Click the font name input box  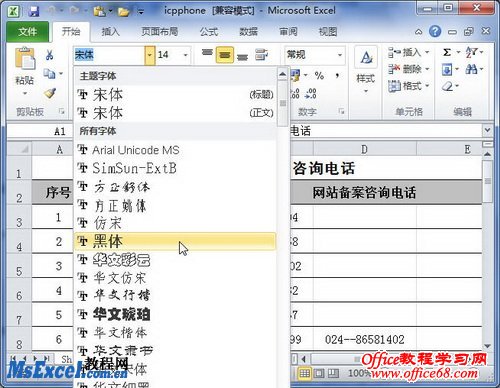coord(110,55)
